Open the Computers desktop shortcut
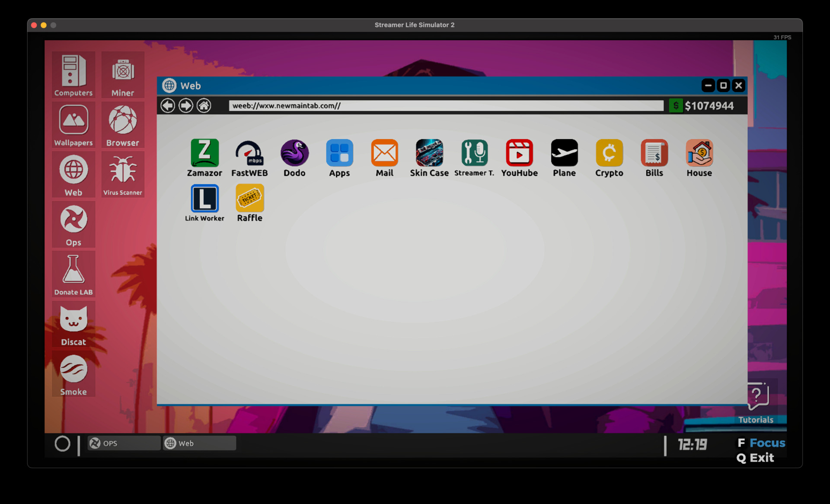Viewport: 830px width, 504px height. pyautogui.click(x=73, y=75)
